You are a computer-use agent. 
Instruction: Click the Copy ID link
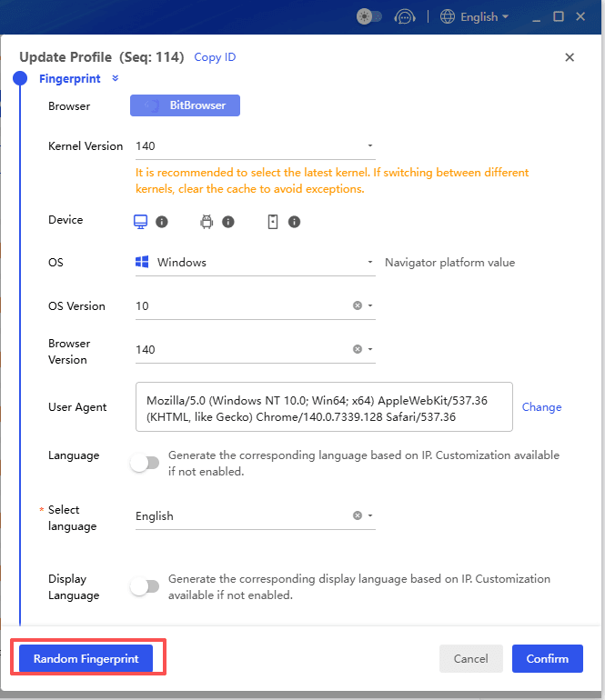tap(215, 57)
